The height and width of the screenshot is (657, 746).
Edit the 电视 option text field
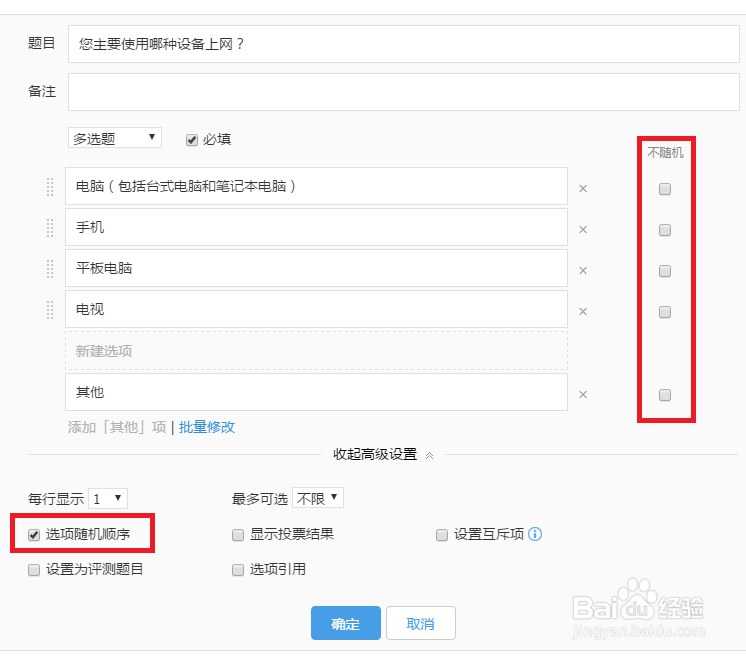tap(316, 309)
